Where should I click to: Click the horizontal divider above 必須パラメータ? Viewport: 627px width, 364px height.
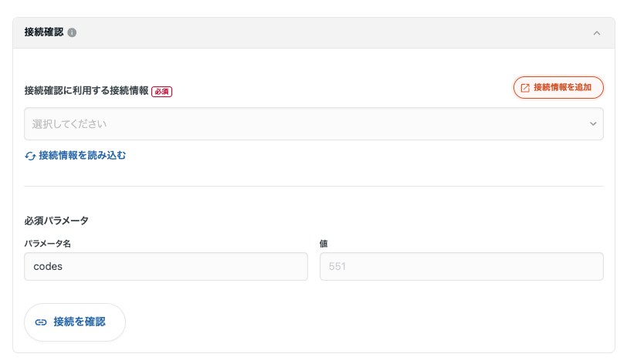pyautogui.click(x=313, y=186)
